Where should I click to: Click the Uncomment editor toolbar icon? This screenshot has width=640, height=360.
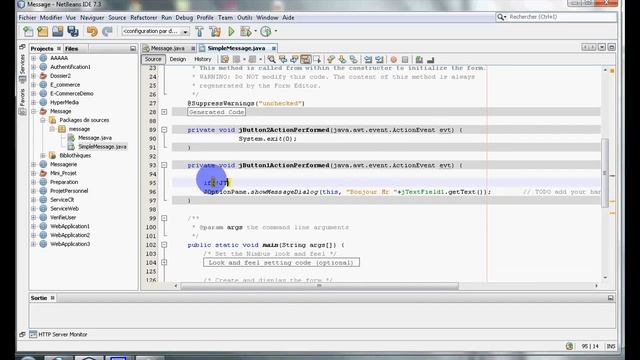(x=430, y=60)
